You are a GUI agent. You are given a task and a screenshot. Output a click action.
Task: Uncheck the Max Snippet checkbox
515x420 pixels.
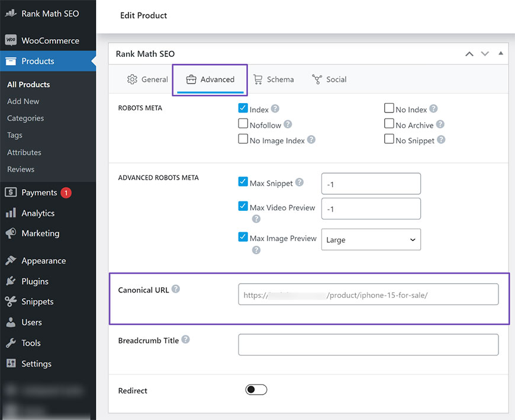click(x=243, y=181)
